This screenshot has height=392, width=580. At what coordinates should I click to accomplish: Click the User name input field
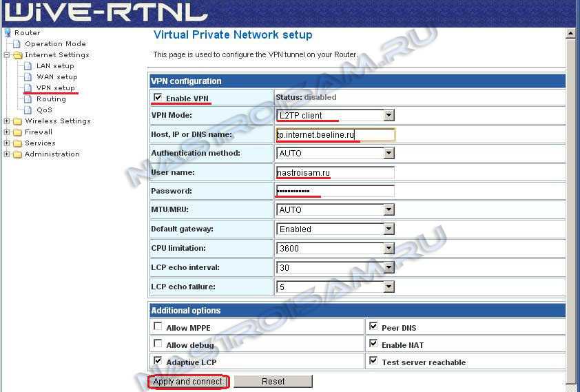pyautogui.click(x=335, y=172)
